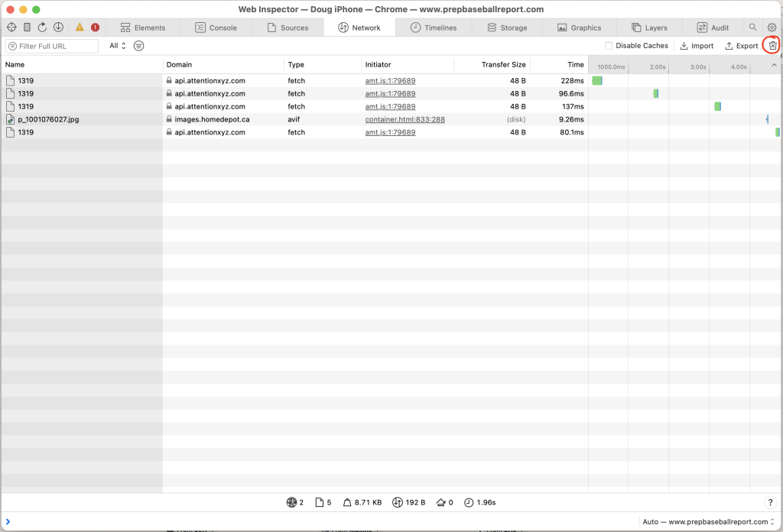Switch to the Audit tab
The height and width of the screenshot is (532, 783).
[x=713, y=28]
